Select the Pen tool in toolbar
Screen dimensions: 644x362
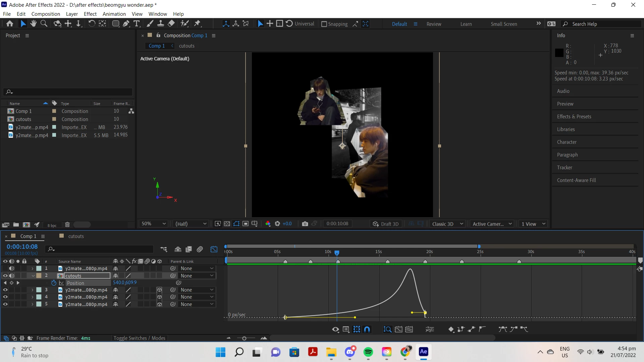click(x=126, y=24)
